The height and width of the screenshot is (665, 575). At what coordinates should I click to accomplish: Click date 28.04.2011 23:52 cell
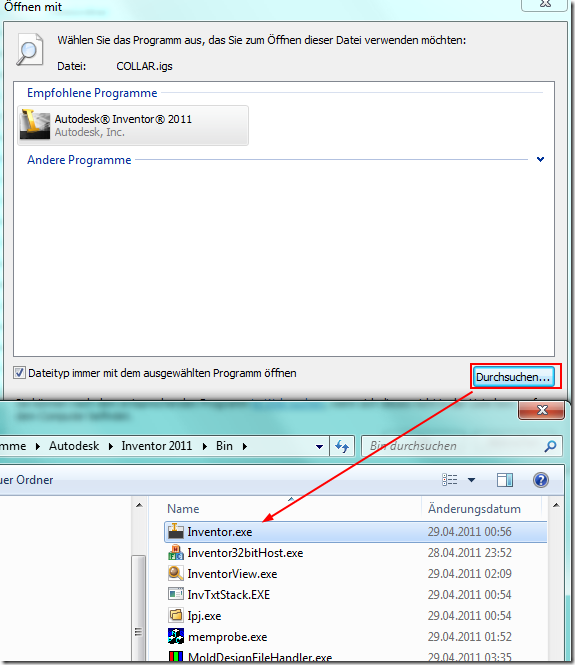click(469, 553)
